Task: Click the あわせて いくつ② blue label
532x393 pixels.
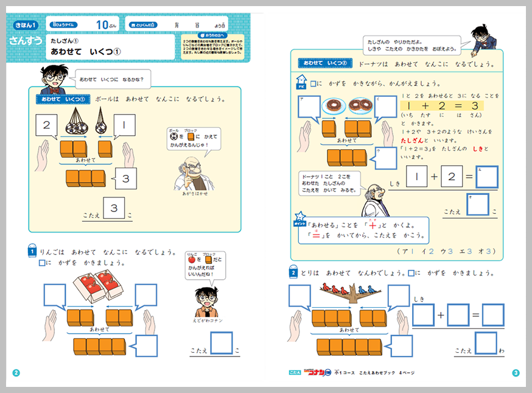Action: click(325, 63)
